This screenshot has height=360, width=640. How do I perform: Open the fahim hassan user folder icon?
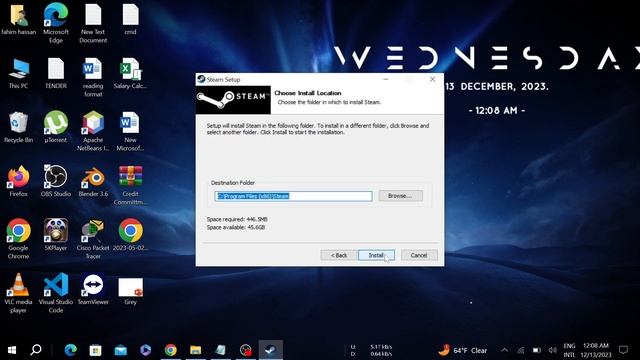[x=18, y=20]
